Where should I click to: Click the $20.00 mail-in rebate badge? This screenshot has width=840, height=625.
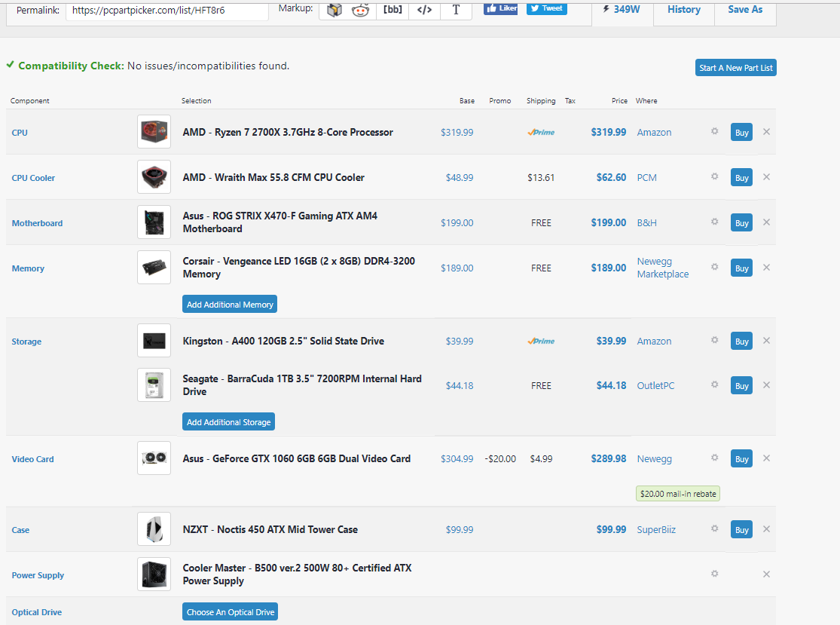click(x=678, y=494)
